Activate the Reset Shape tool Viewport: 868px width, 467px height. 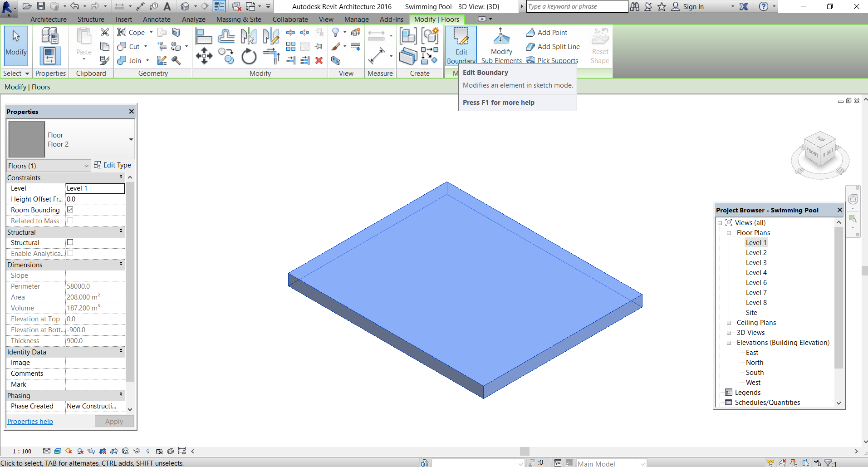tap(599, 45)
